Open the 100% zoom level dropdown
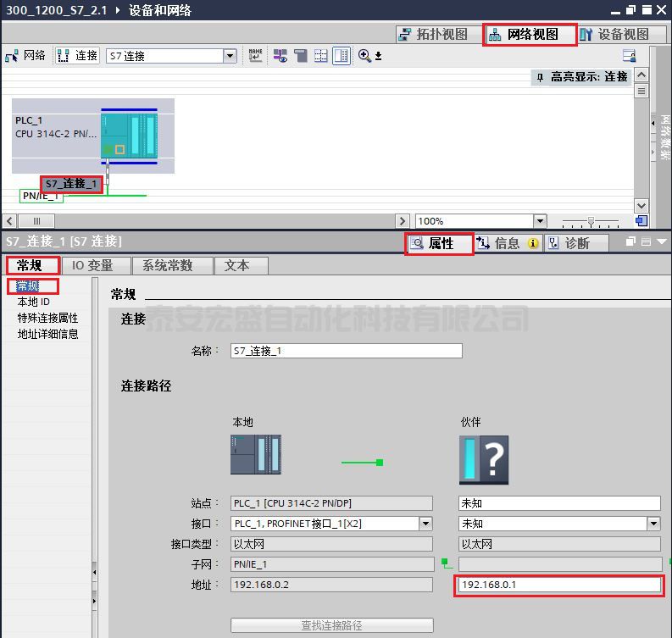The height and width of the screenshot is (638, 672). (x=540, y=221)
